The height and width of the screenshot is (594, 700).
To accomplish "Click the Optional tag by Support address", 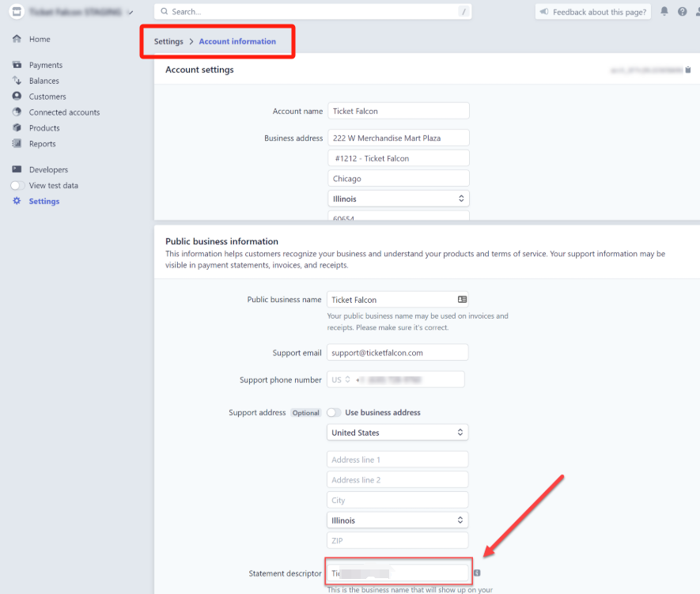I will [x=306, y=413].
